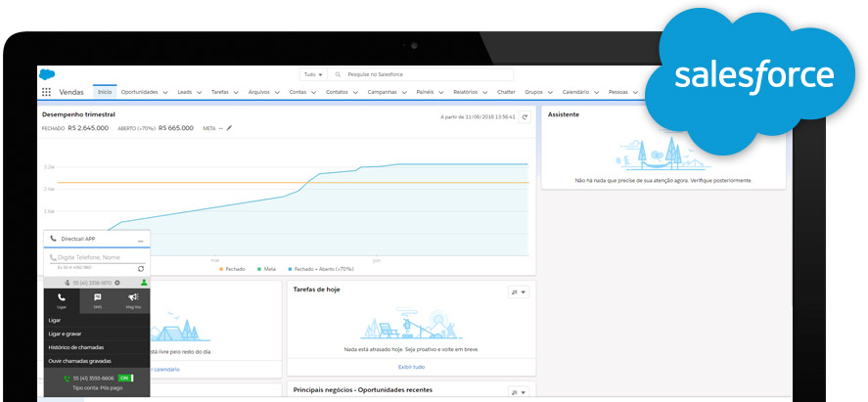Go to the Início tab
Screen dimensions: 868x402
click(105, 92)
